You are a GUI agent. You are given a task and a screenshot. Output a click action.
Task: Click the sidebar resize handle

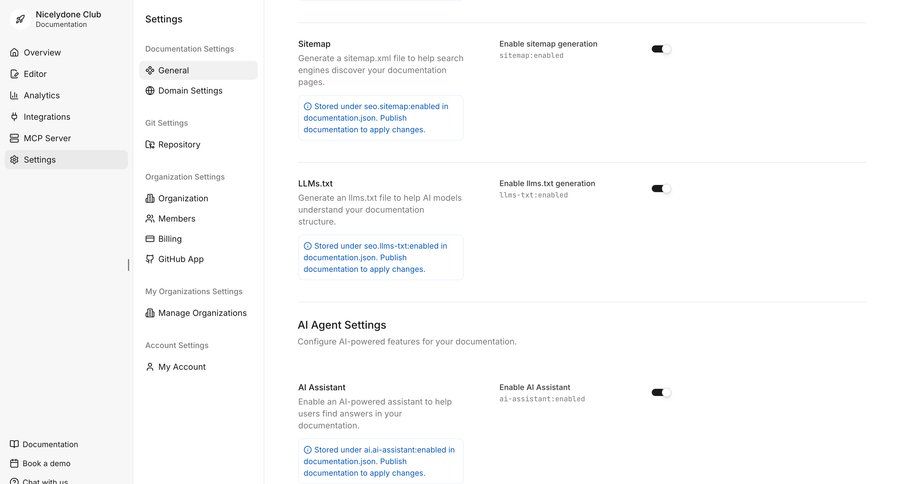pyautogui.click(x=128, y=265)
